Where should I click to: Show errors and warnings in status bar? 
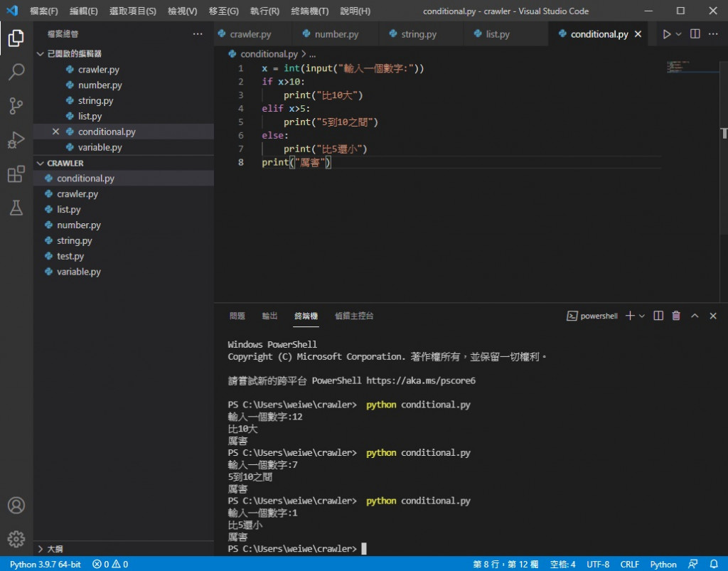point(110,564)
